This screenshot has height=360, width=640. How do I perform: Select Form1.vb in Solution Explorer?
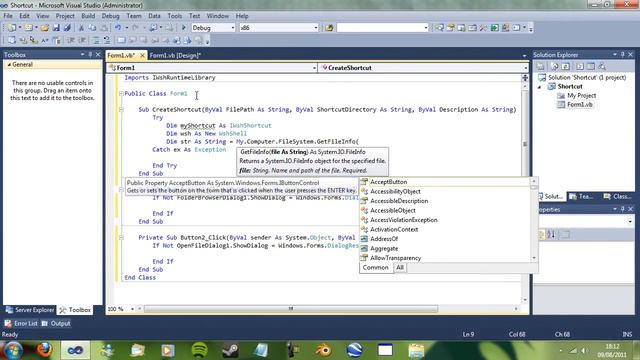pos(580,104)
